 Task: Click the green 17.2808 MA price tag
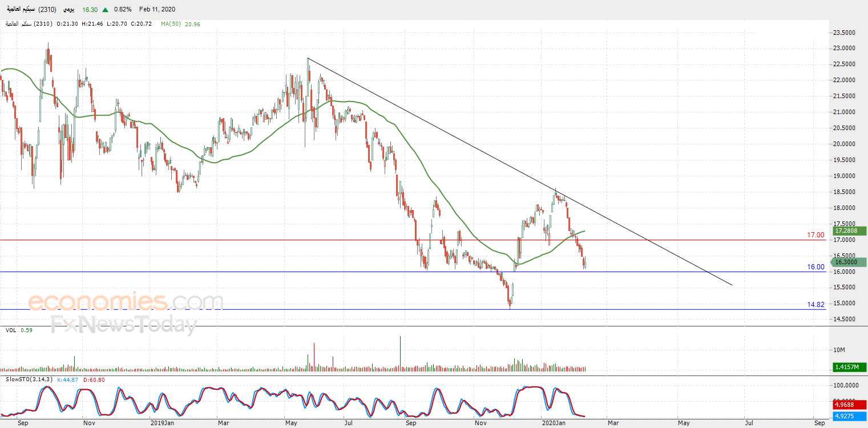850,231
